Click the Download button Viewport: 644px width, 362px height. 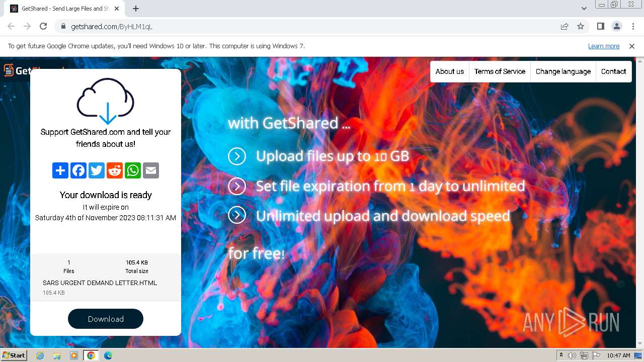tap(106, 319)
